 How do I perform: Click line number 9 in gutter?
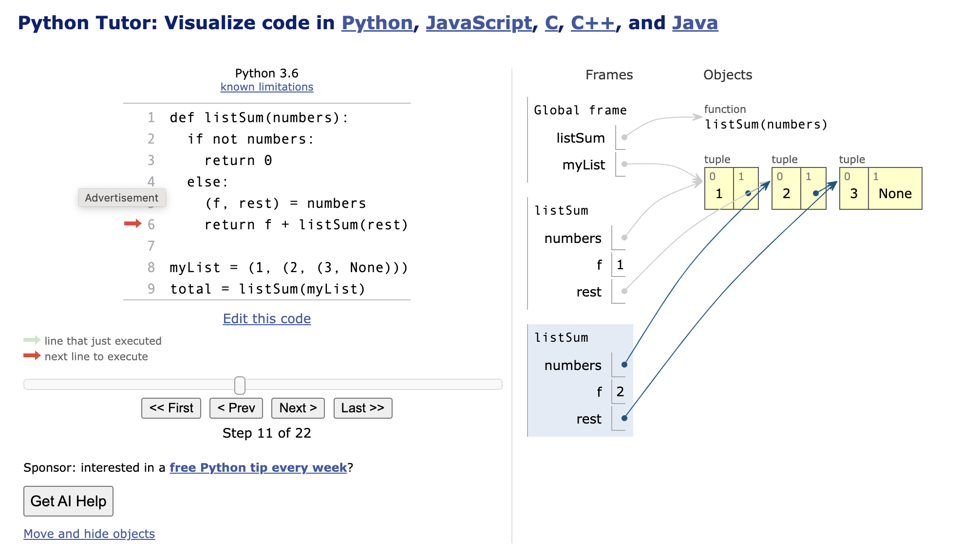click(151, 289)
